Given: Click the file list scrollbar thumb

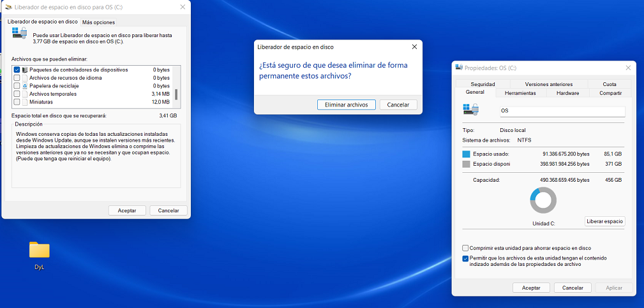Looking at the screenshot, I should point(176,94).
